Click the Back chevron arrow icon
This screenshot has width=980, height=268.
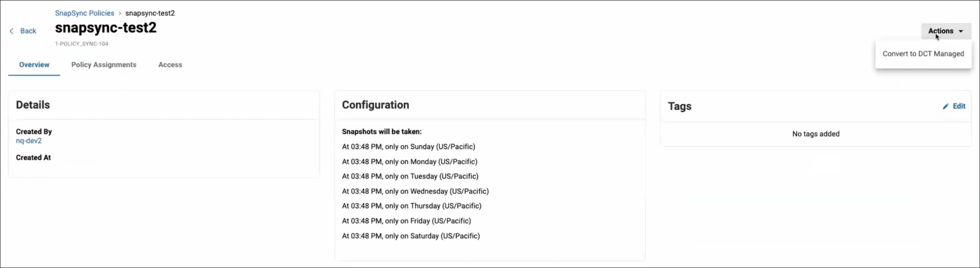point(11,31)
